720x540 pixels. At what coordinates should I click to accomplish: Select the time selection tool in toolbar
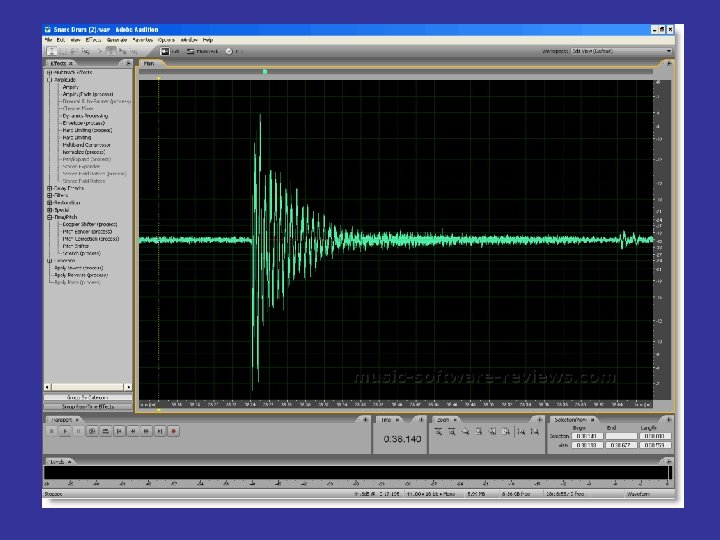[x=52, y=51]
